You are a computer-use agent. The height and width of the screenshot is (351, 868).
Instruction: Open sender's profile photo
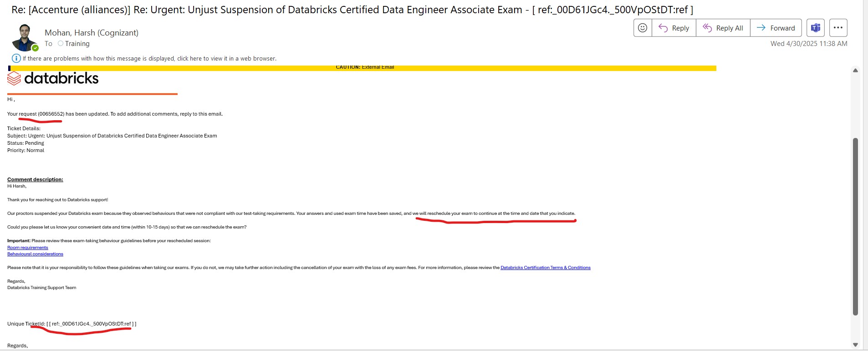coord(25,38)
